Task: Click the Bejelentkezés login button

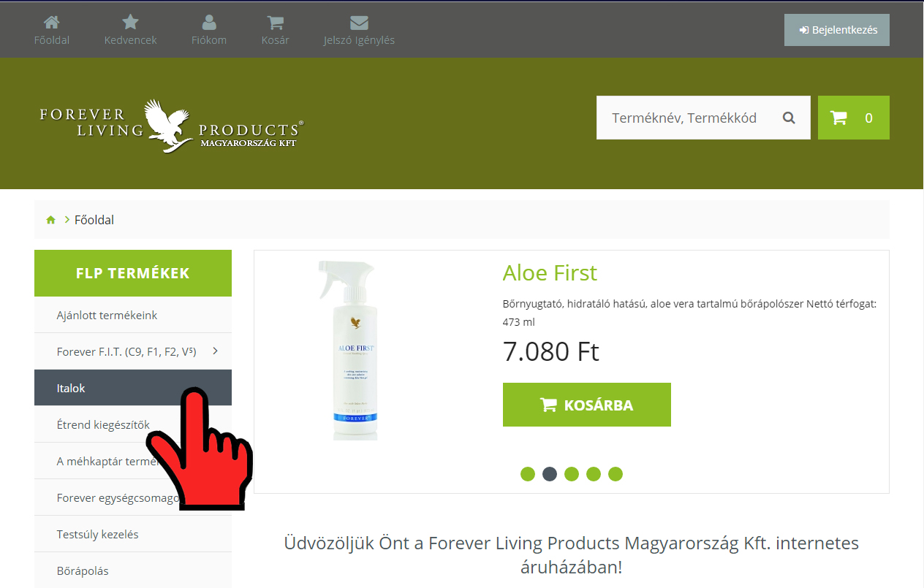Action: click(837, 30)
